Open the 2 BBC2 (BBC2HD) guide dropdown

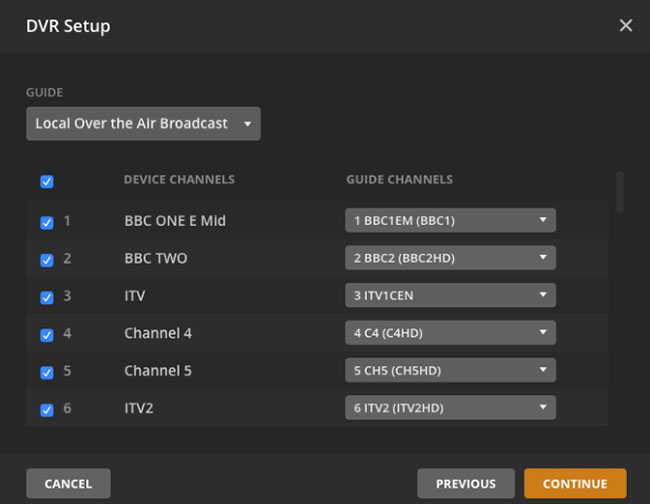click(450, 258)
